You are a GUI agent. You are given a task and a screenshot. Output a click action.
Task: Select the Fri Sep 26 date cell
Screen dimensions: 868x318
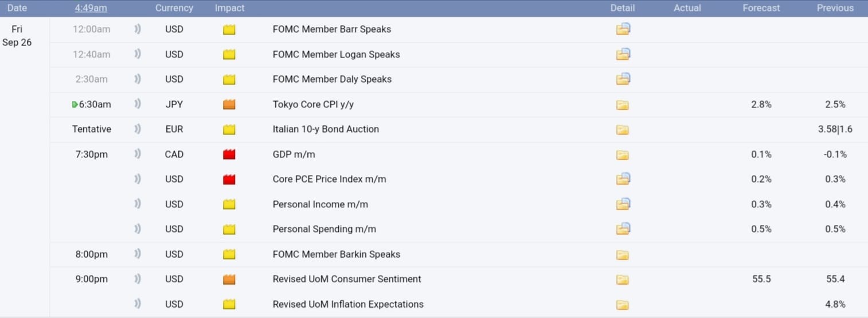(17, 36)
